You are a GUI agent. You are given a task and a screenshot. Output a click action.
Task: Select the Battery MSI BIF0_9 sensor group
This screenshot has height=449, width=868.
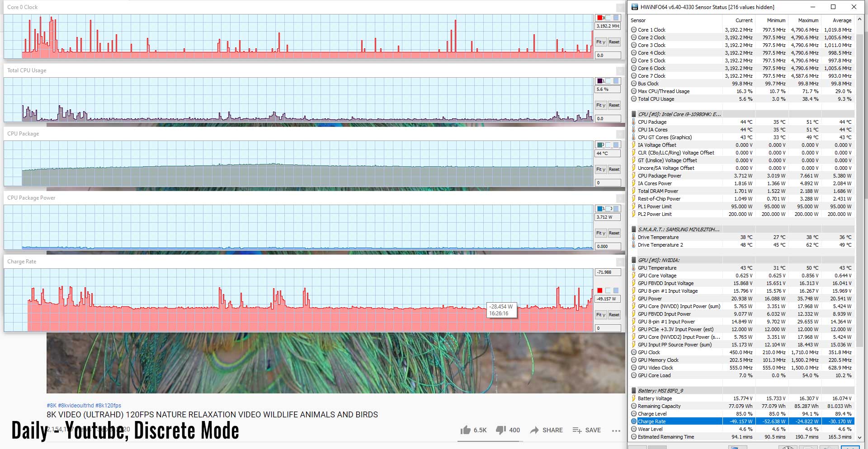point(660,391)
